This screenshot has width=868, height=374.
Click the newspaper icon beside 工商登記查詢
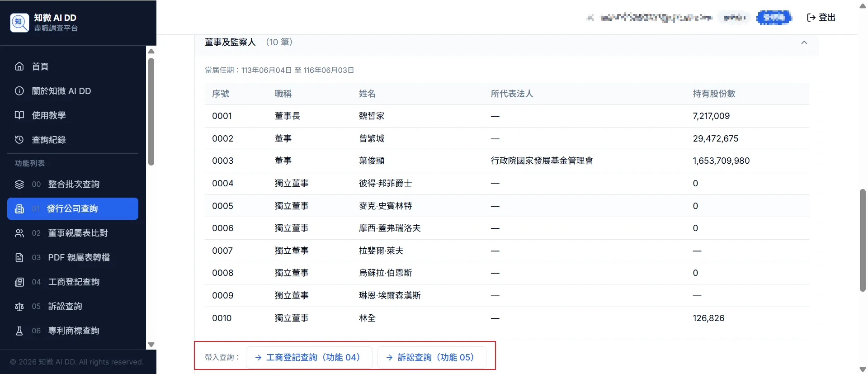click(x=19, y=282)
